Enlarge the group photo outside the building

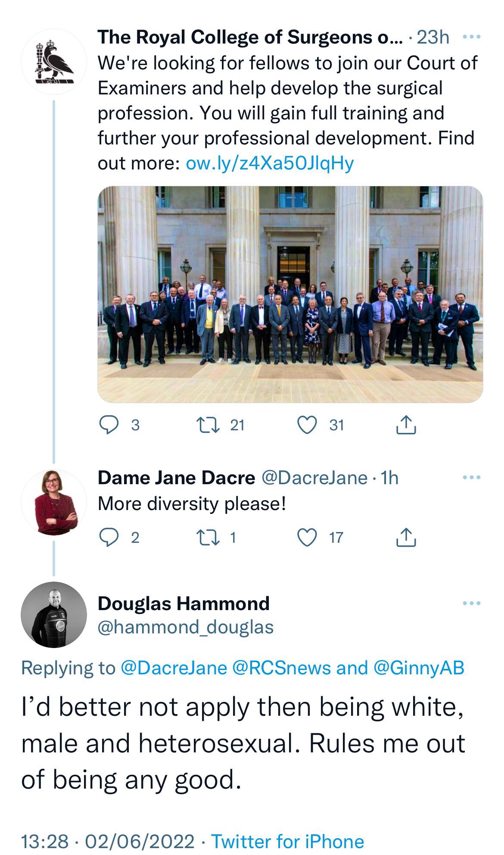tap(290, 294)
